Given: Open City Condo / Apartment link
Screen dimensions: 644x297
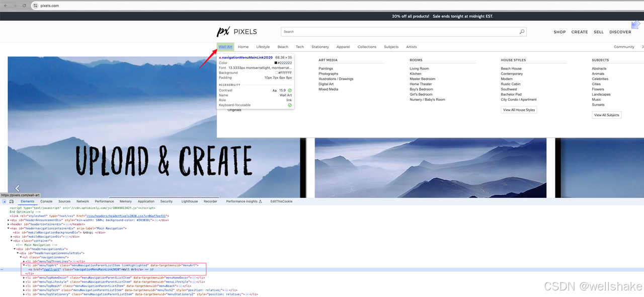Looking at the screenshot, I should click(x=519, y=100).
